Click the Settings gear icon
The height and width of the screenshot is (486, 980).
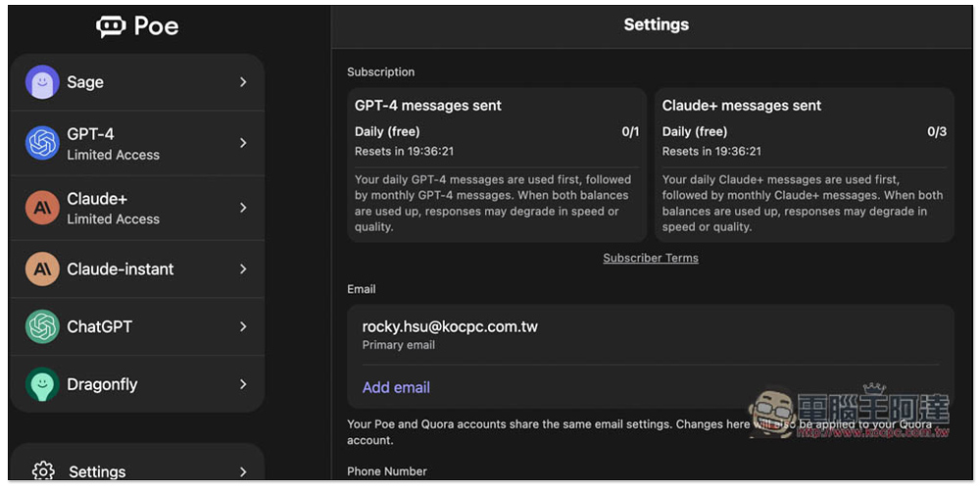43,471
